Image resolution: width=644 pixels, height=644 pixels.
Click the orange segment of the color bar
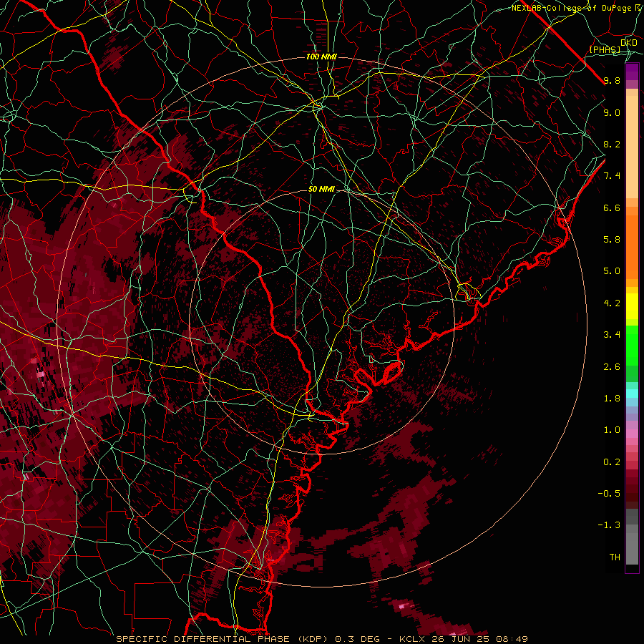coord(632,246)
